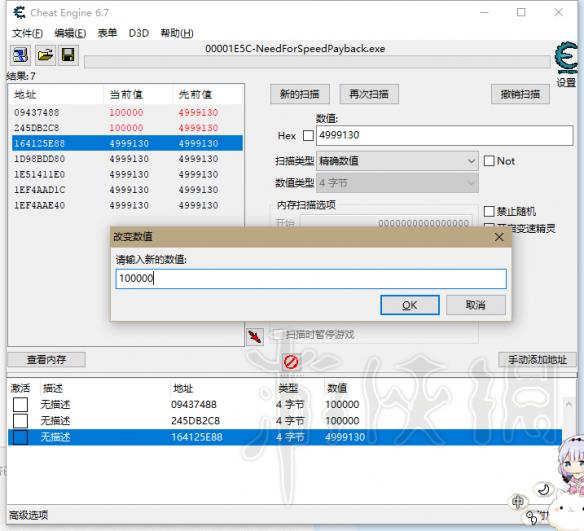Click process name NeedForSpeedPayback.exe label
Viewport: 584px width, 531px height.
pyautogui.click(x=295, y=49)
